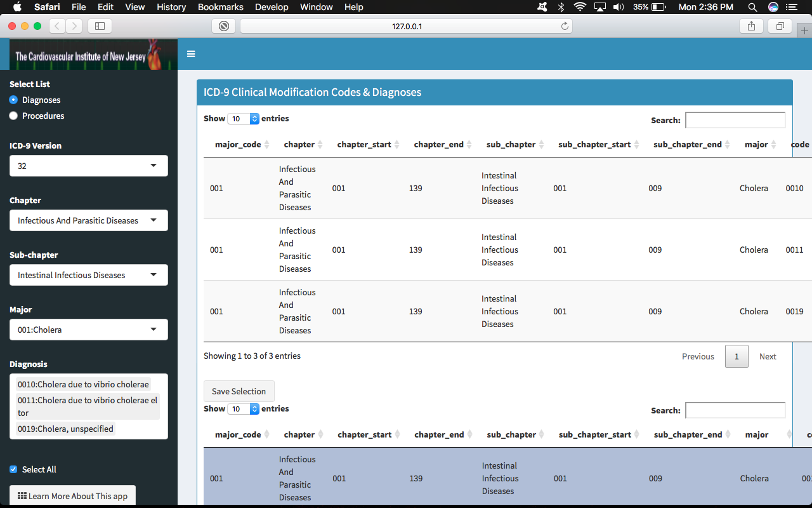Image resolution: width=812 pixels, height=508 pixels.
Task: Open the ICD-9 Version dropdown
Action: tap(89, 166)
